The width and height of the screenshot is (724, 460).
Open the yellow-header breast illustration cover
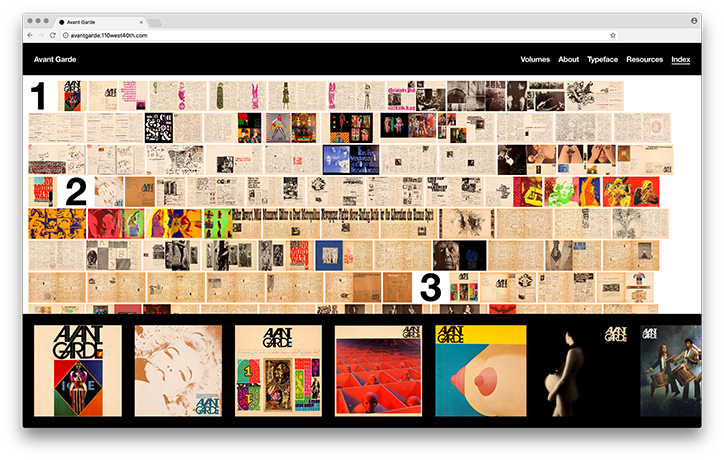(x=481, y=370)
